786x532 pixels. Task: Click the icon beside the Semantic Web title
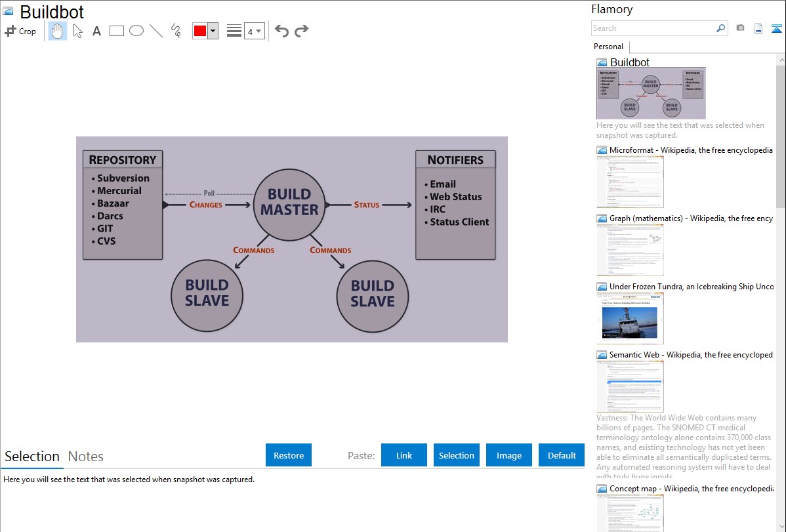pyautogui.click(x=602, y=355)
